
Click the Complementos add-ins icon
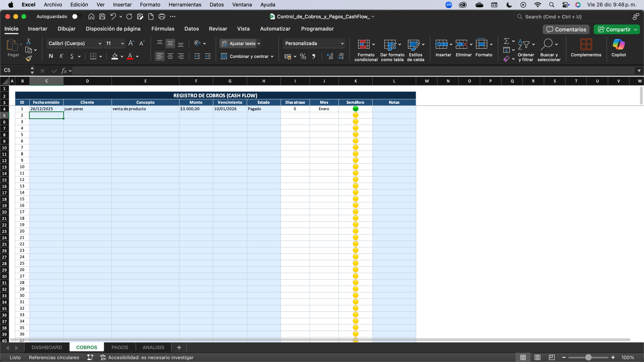[586, 45]
